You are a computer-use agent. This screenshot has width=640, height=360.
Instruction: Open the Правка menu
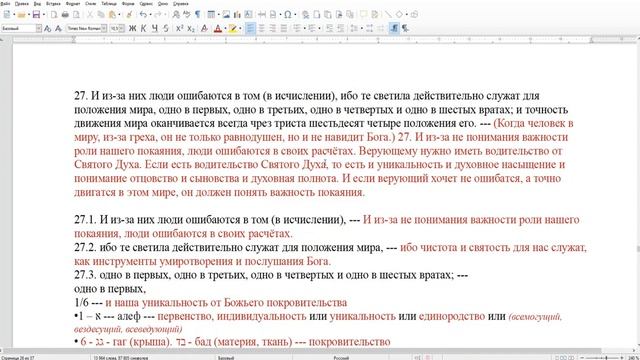click(x=22, y=4)
